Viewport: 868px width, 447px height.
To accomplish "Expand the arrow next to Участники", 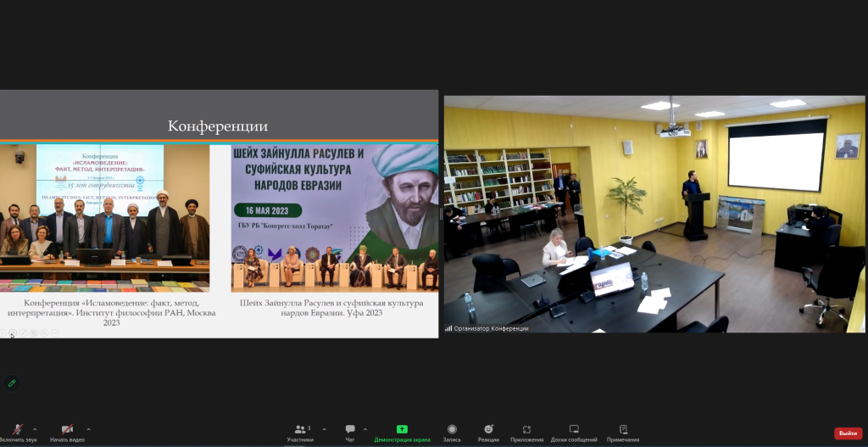I will pyautogui.click(x=324, y=429).
